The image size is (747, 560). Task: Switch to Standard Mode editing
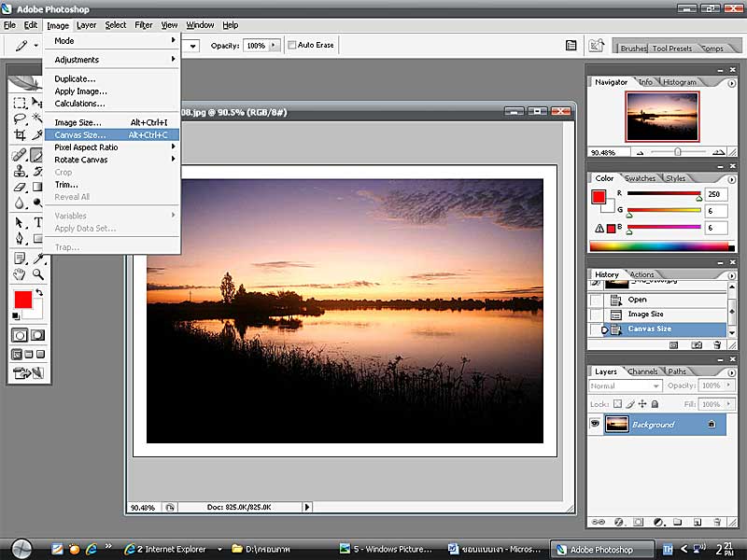pos(20,335)
